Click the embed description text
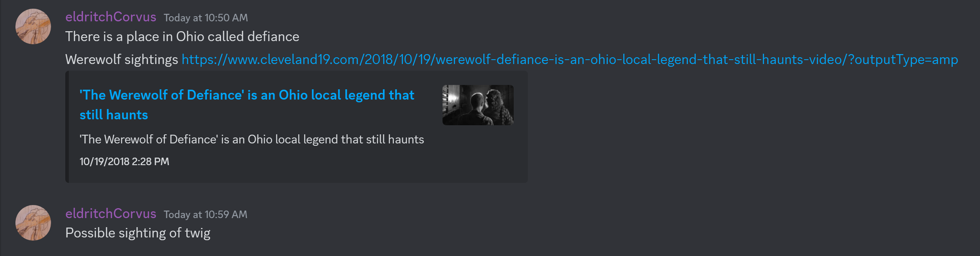Image resolution: width=980 pixels, height=256 pixels. [x=252, y=139]
